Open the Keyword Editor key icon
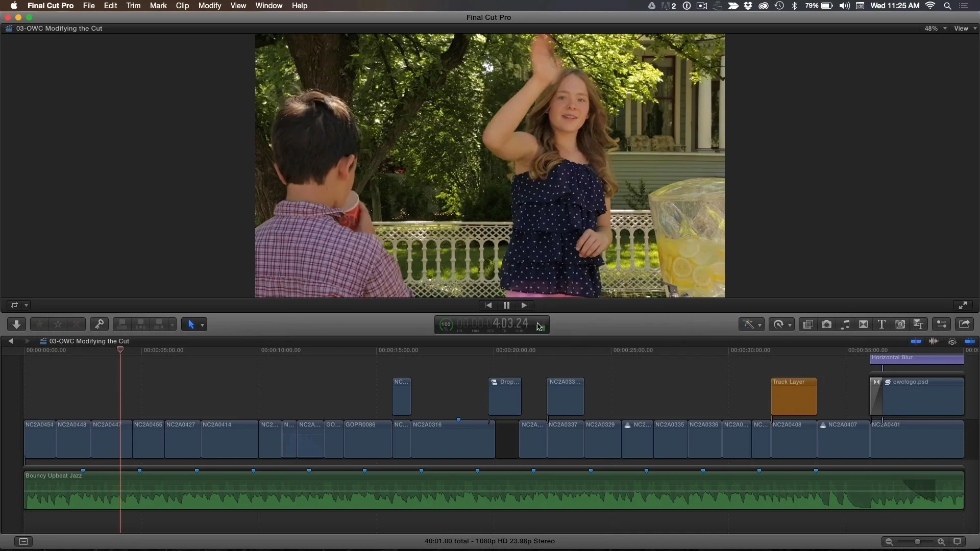Screen dimensions: 980x551 click(99, 324)
